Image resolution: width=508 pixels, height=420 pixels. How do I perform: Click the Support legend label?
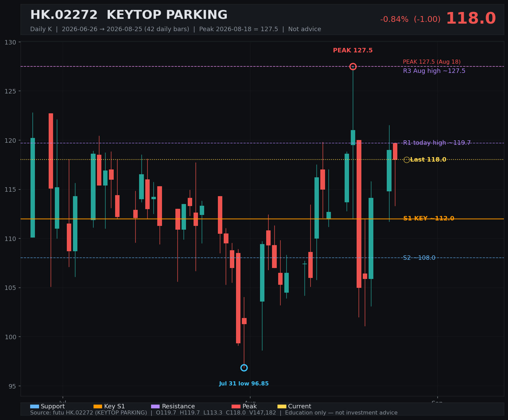point(53,407)
